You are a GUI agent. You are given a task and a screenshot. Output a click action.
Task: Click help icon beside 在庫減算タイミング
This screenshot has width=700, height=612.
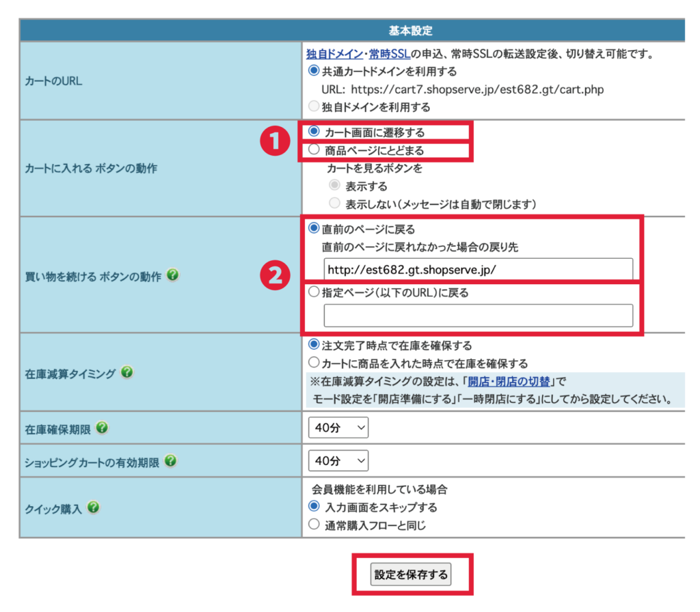coord(126,372)
